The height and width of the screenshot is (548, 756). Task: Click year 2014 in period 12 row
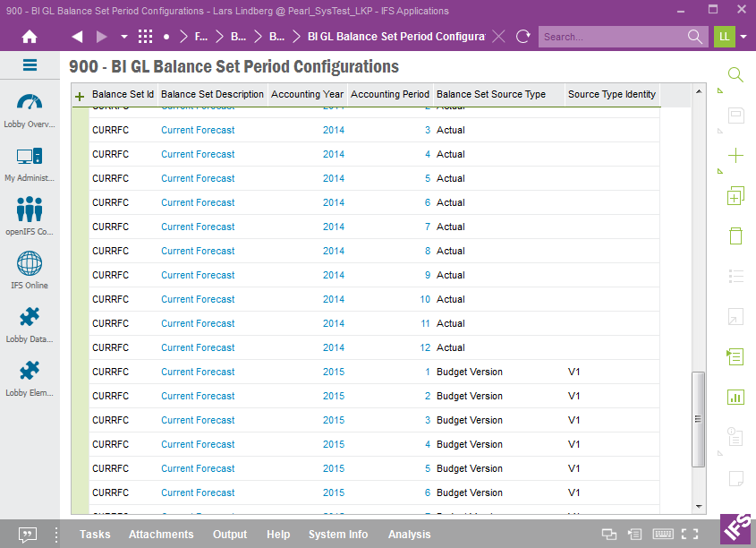pyautogui.click(x=334, y=347)
